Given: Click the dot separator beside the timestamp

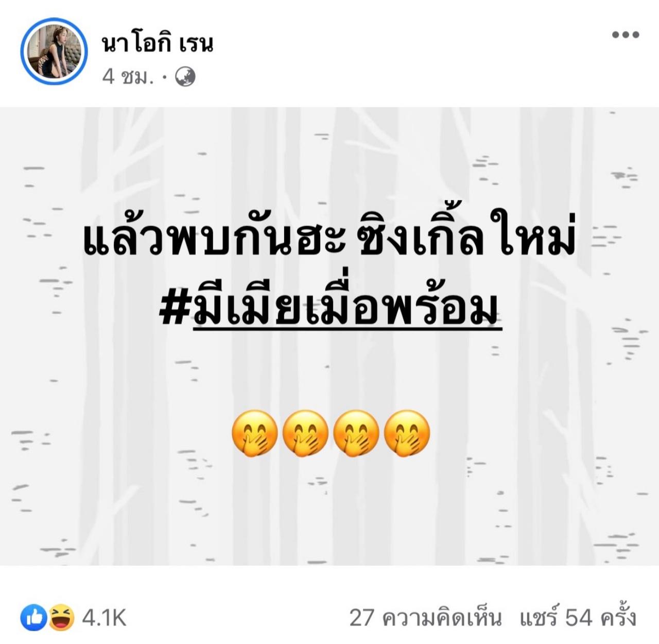Looking at the screenshot, I should (164, 77).
